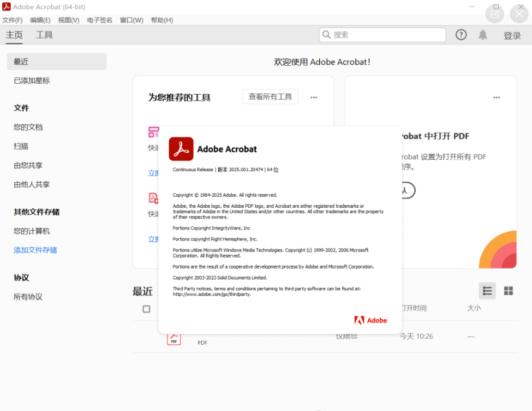Select 已添加星标 in the sidebar
This screenshot has height=411, width=532.
coord(32,80)
